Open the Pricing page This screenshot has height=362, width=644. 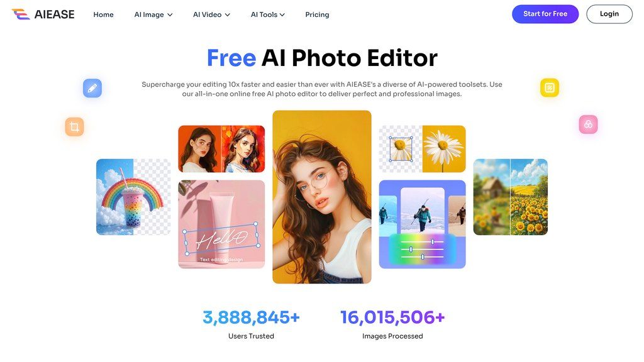click(317, 15)
